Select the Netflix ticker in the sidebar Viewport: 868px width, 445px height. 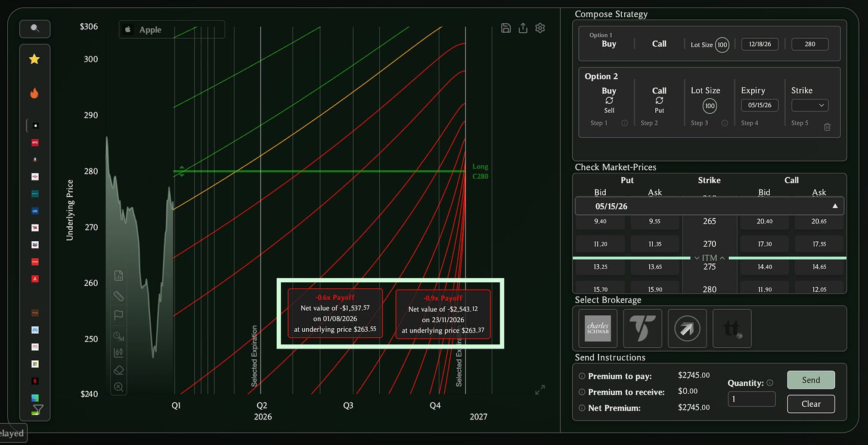click(36, 380)
